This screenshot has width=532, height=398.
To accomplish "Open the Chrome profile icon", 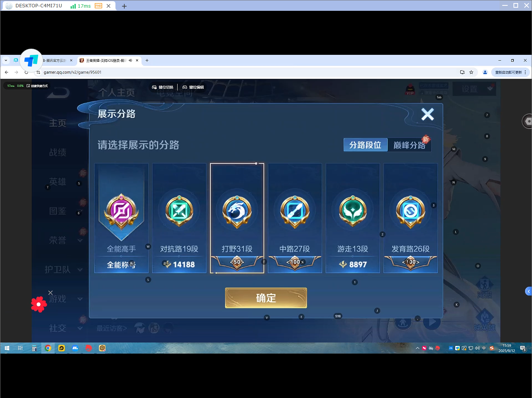I will coord(485,72).
